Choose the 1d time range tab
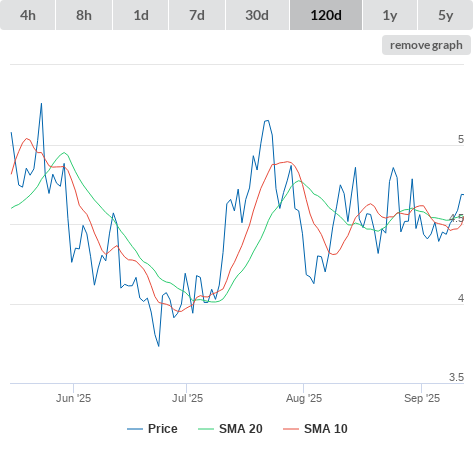Screen dimensions: 474x455 point(141,15)
